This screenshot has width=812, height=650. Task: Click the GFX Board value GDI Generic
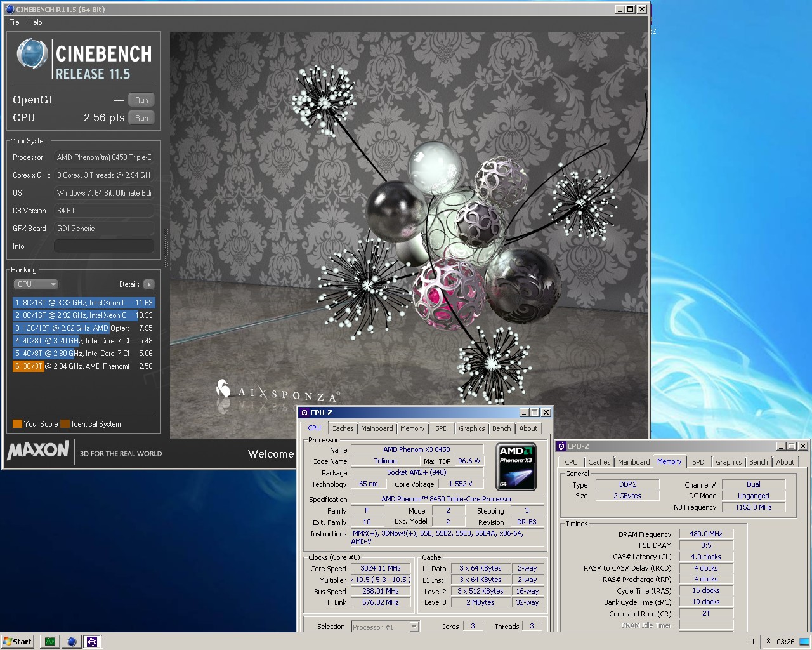[104, 229]
